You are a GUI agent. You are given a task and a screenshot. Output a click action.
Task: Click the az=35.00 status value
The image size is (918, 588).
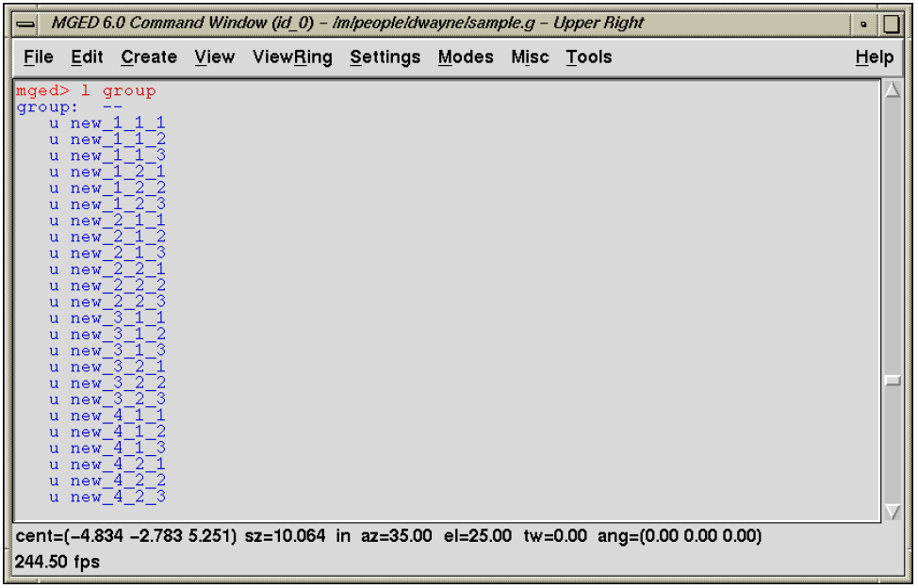397,536
